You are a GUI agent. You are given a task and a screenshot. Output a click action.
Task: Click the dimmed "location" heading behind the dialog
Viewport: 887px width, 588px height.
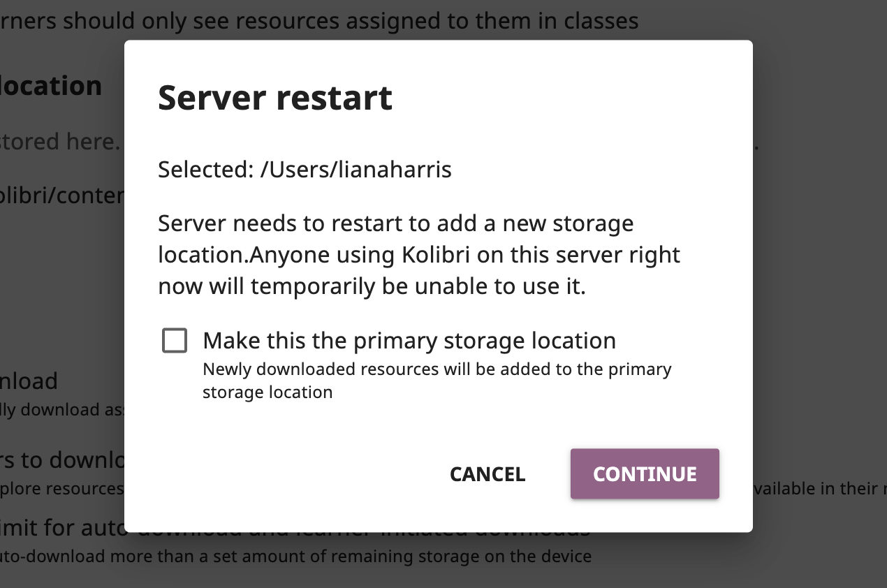(x=51, y=85)
